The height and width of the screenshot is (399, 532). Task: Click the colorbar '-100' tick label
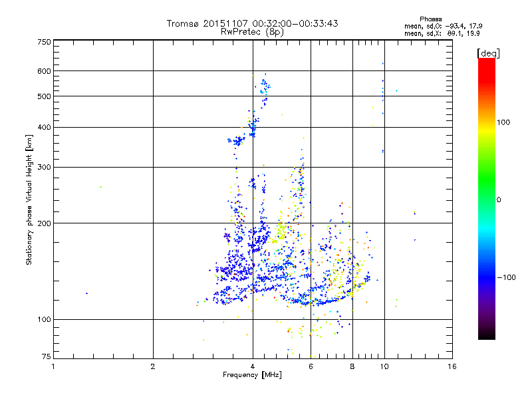(x=507, y=277)
